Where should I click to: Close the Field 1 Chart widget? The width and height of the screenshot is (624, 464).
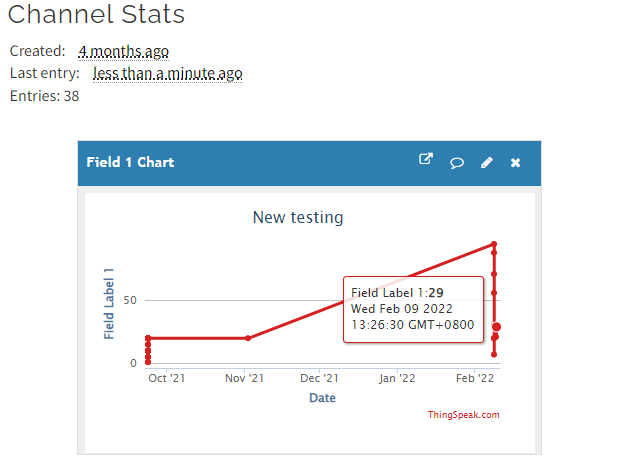click(516, 162)
